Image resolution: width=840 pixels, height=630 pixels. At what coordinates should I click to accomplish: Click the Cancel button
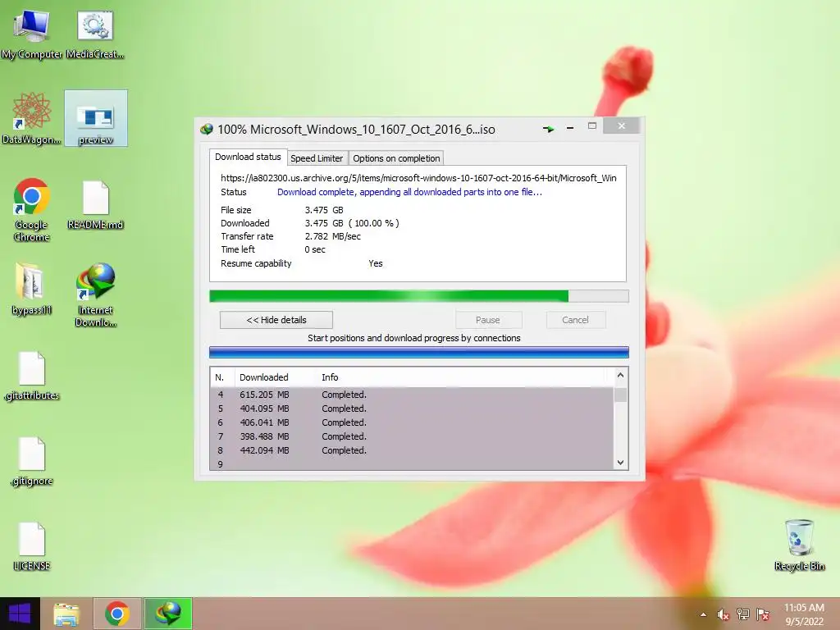click(576, 320)
